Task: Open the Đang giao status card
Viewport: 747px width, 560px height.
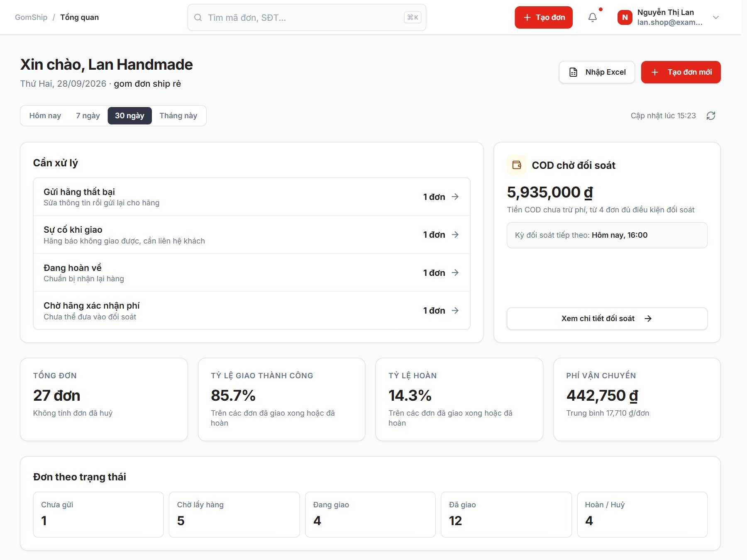Action: point(370,514)
